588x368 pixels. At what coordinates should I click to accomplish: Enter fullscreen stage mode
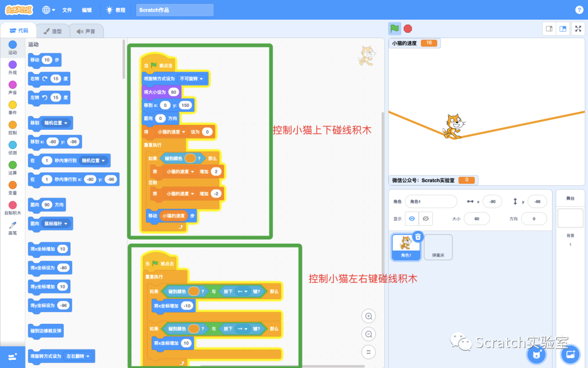pyautogui.click(x=578, y=28)
